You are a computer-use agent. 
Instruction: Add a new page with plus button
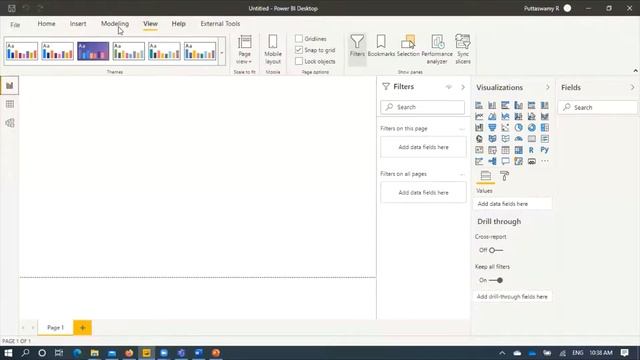click(x=82, y=327)
